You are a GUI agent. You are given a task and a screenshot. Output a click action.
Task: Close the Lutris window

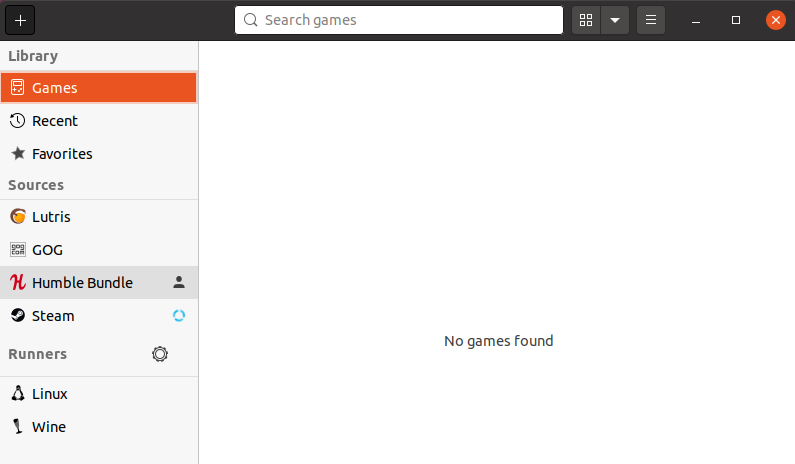(x=776, y=20)
